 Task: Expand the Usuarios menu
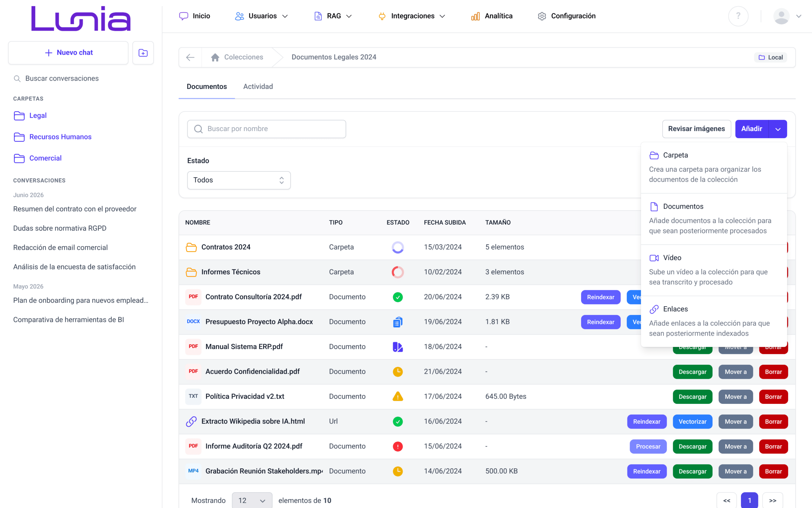261,16
